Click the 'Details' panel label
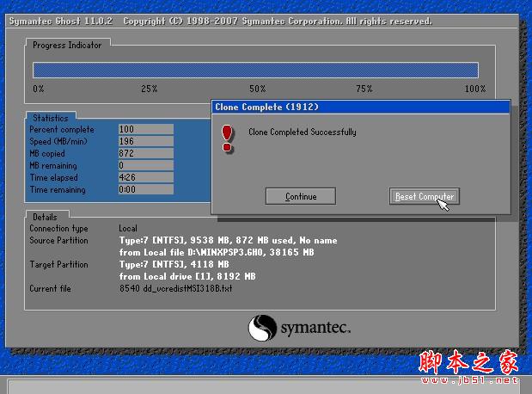Image resolution: width=532 pixels, height=394 pixels. [x=45, y=217]
